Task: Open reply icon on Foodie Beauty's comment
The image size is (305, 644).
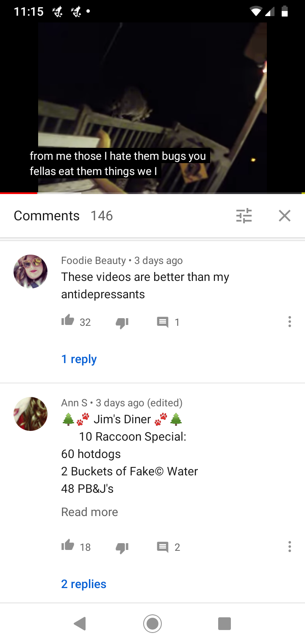Action: pyautogui.click(x=163, y=323)
